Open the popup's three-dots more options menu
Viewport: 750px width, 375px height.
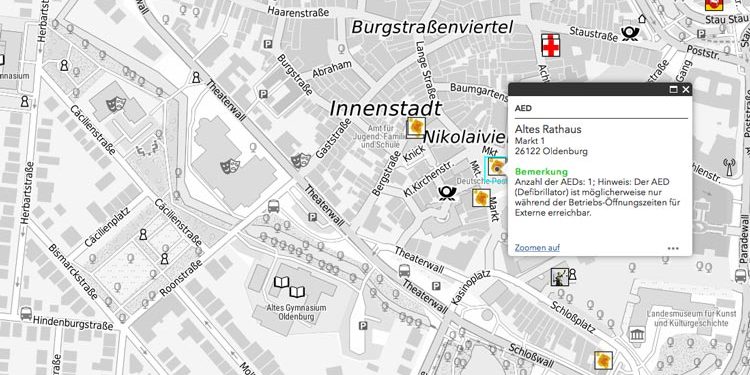(673, 248)
